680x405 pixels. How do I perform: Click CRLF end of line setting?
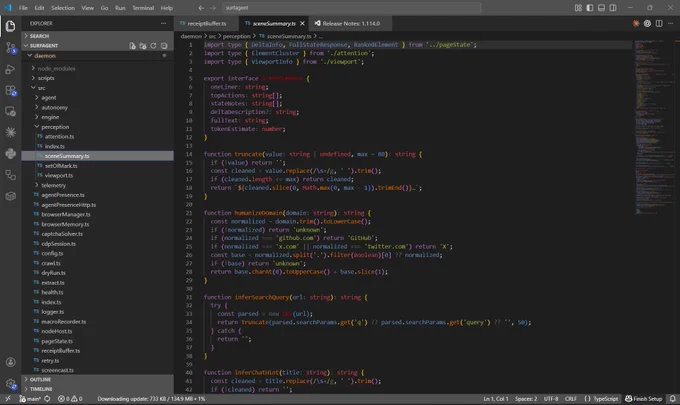point(571,398)
